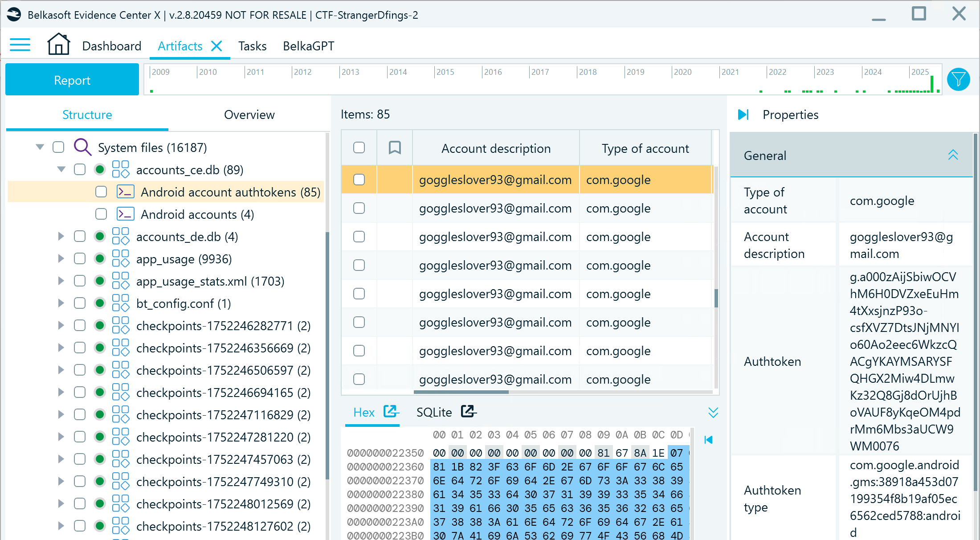Collapse the accounts_ce.db node
The width and height of the screenshot is (980, 540).
point(61,169)
